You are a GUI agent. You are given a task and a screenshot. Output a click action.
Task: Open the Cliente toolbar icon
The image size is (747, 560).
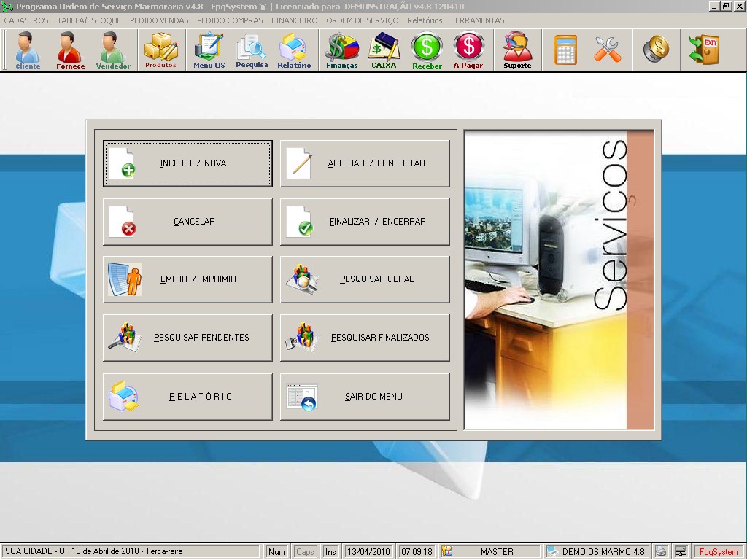coord(28,50)
